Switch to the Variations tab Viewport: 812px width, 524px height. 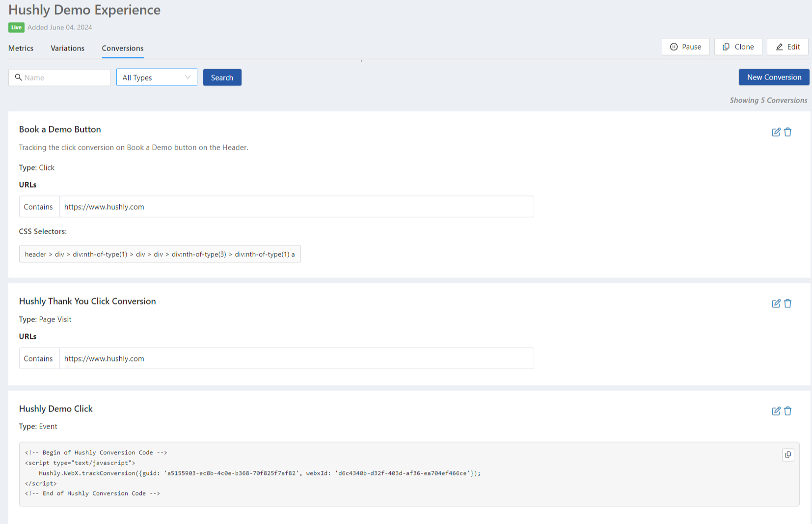click(67, 48)
